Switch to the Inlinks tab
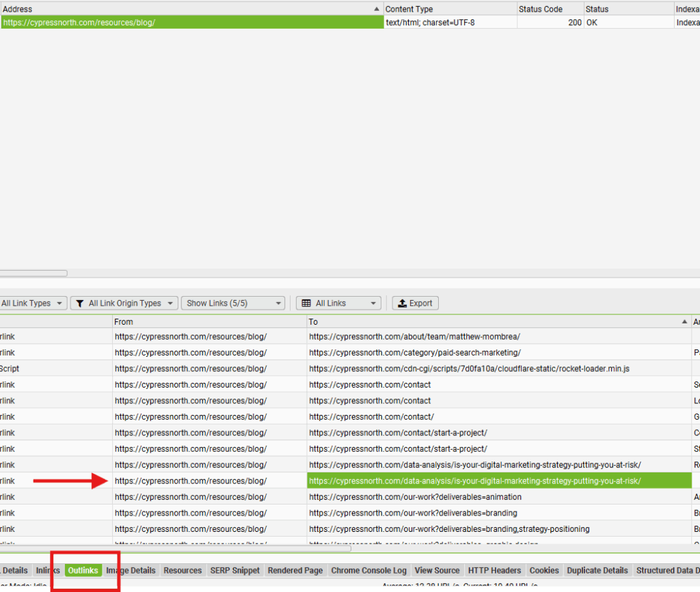Screen dimensions: 700x592 click(47, 570)
